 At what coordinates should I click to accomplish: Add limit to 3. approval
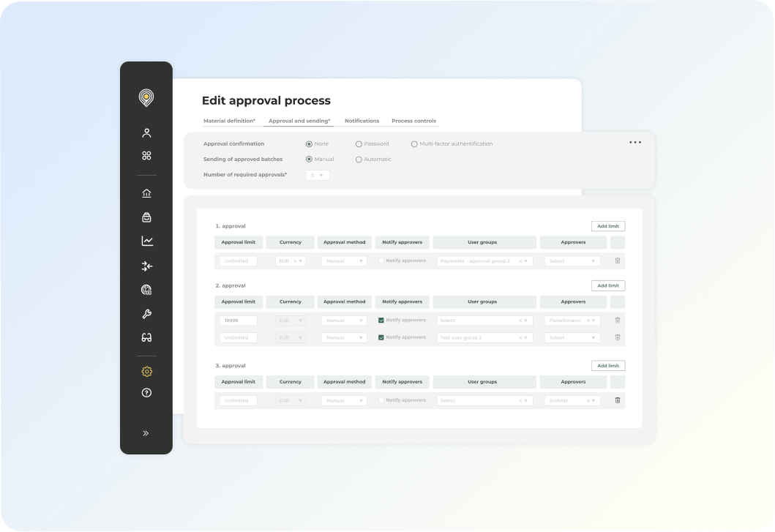pyautogui.click(x=608, y=366)
